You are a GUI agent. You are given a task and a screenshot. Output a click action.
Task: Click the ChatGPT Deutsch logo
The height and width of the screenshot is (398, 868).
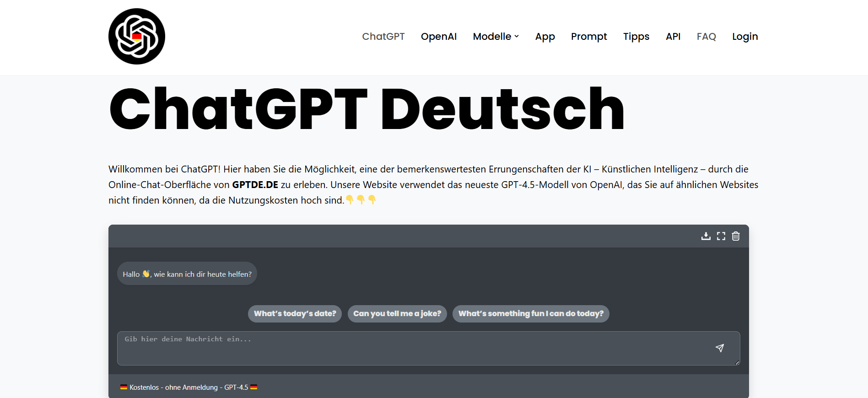tap(136, 37)
